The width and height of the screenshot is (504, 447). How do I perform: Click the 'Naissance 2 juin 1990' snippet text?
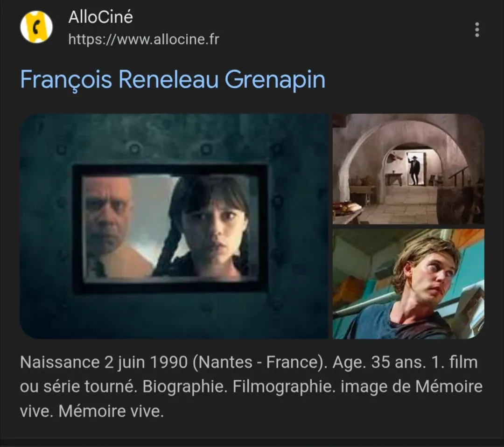104,363
